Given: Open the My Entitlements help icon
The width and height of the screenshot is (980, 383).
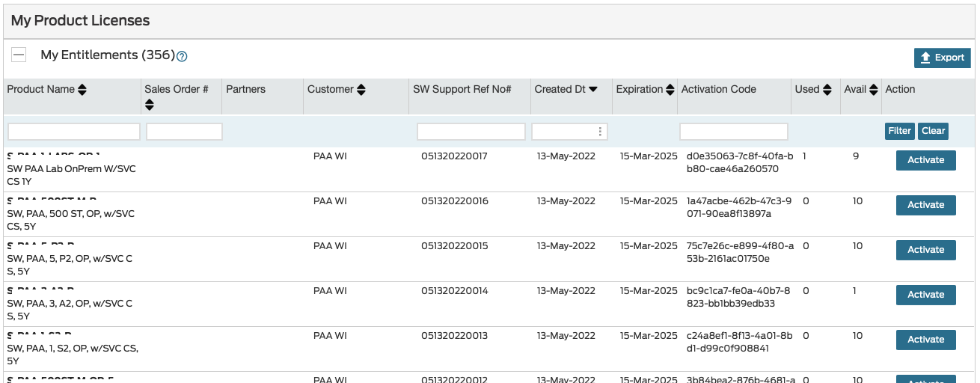Looking at the screenshot, I should [x=182, y=56].
